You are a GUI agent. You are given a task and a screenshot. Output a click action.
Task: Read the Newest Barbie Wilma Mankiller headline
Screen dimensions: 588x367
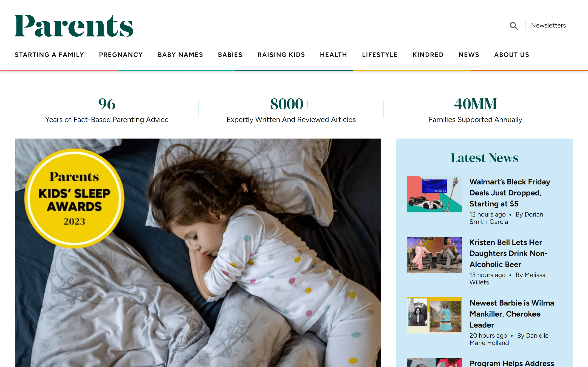point(512,314)
